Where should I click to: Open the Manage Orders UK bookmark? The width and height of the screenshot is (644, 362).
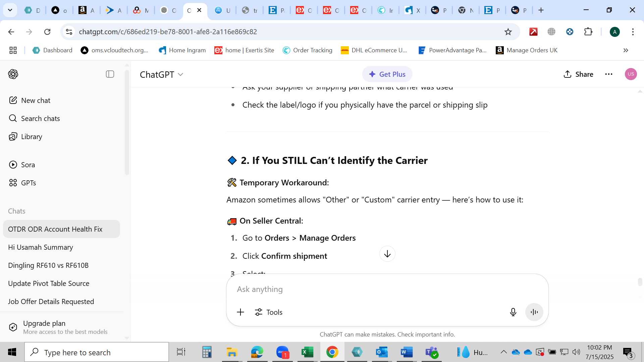[x=527, y=50]
